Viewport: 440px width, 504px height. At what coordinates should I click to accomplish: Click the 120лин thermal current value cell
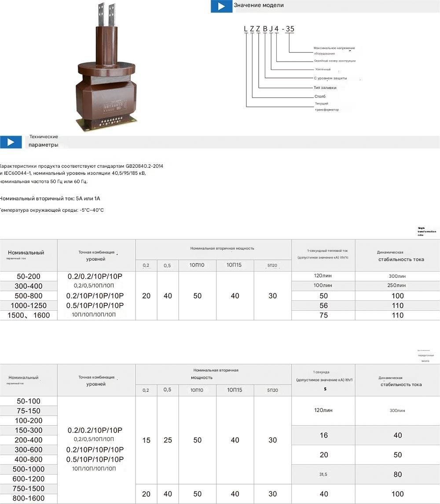pos(323,276)
